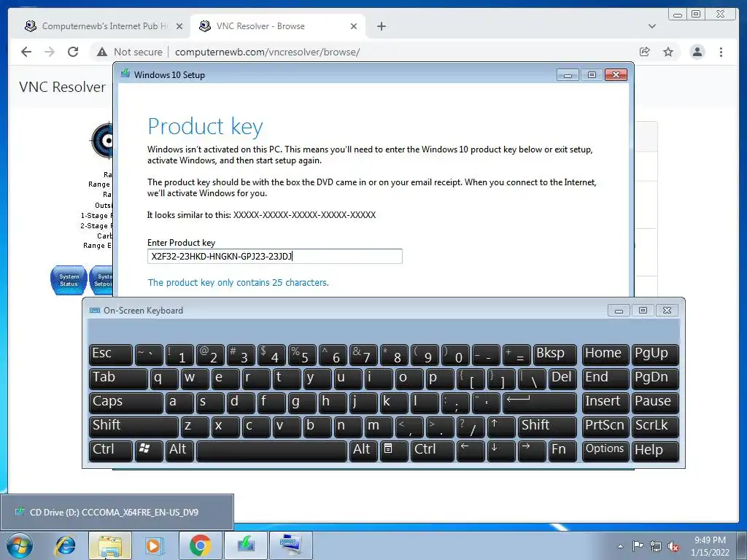747x560 pixels.
Task: Open a new Chrome tab with plus button
Action: (382, 26)
